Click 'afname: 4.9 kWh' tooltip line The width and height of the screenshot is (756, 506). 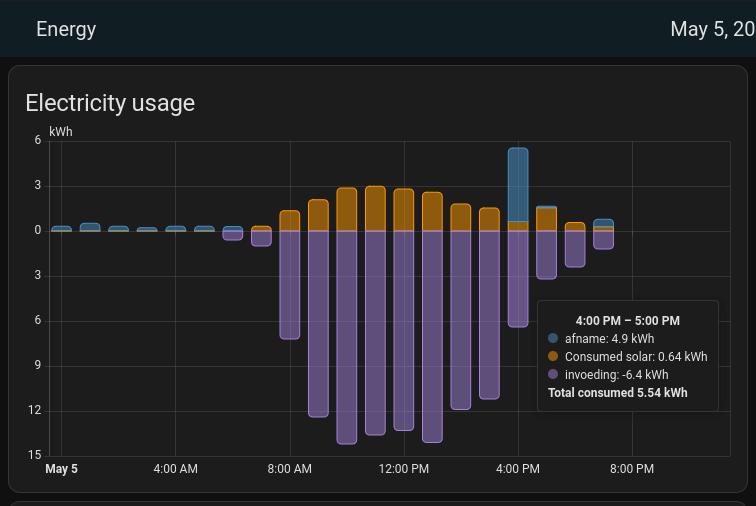click(x=609, y=339)
